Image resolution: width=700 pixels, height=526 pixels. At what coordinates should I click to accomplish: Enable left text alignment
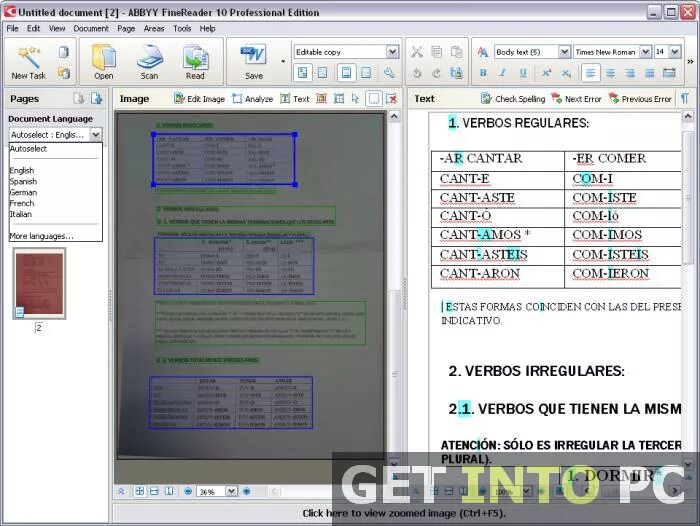590,73
